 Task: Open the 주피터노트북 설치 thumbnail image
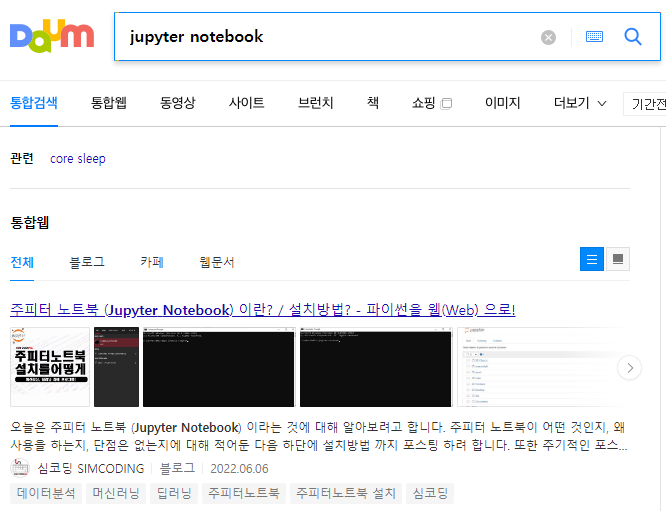click(50, 367)
